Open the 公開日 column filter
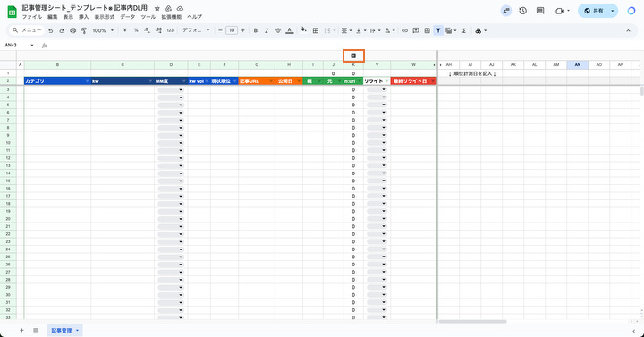 (299, 81)
